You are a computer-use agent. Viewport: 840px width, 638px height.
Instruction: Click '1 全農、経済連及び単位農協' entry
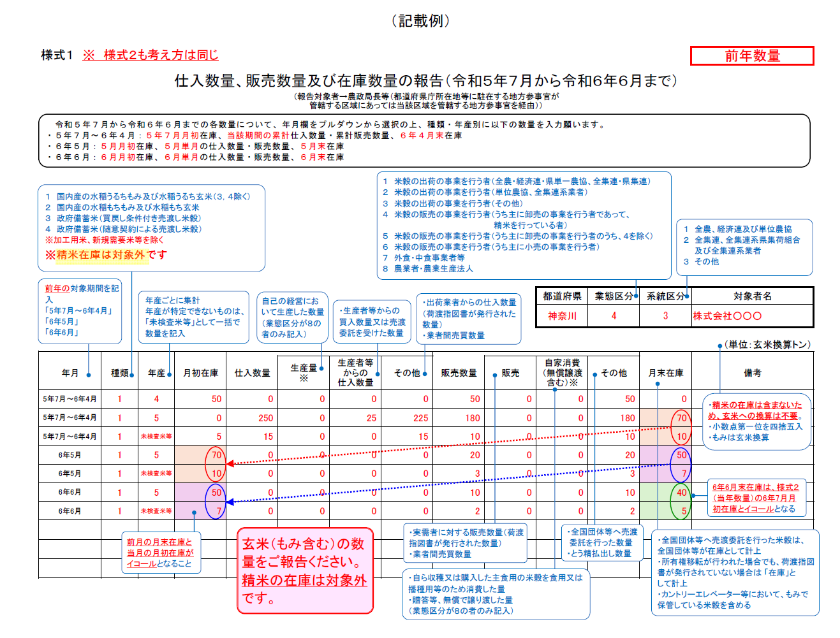pyautogui.click(x=737, y=229)
